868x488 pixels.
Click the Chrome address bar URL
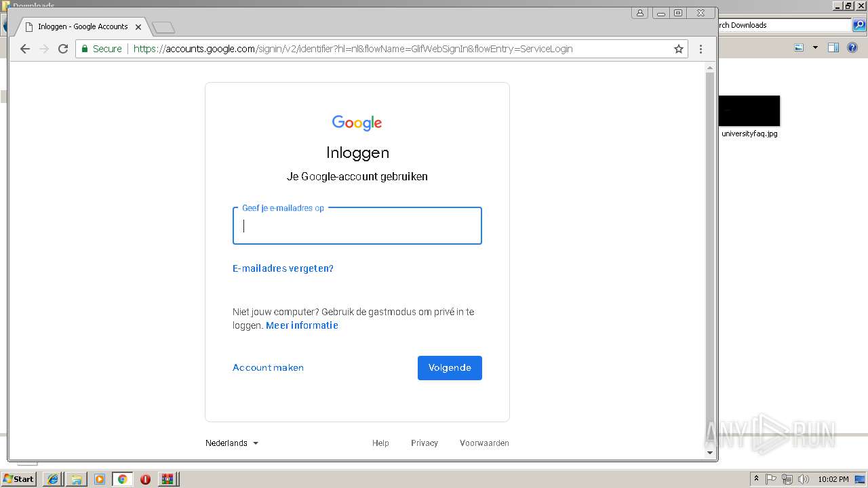[x=353, y=49]
